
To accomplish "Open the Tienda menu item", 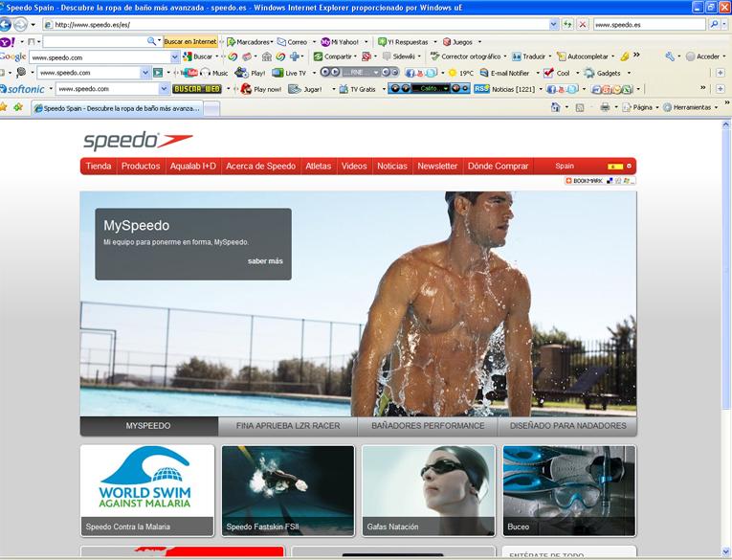I will point(99,166).
